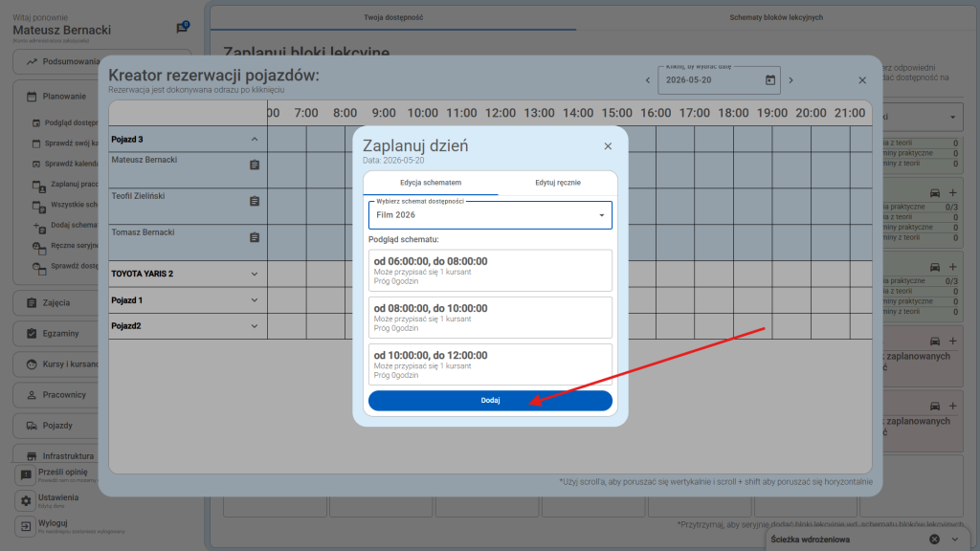Switch to the Edytuj ręcznie tab
Image resolution: width=980 pixels, height=551 pixels.
tap(557, 183)
